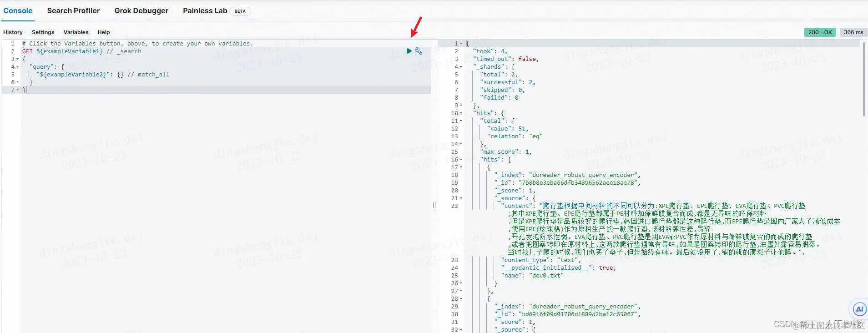Collapse the editor fold at line 3
Image resolution: width=868 pixels, height=333 pixels.
(x=17, y=59)
